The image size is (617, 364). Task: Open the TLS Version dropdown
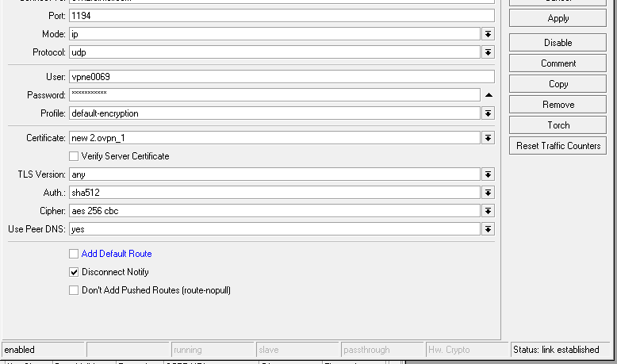[488, 174]
